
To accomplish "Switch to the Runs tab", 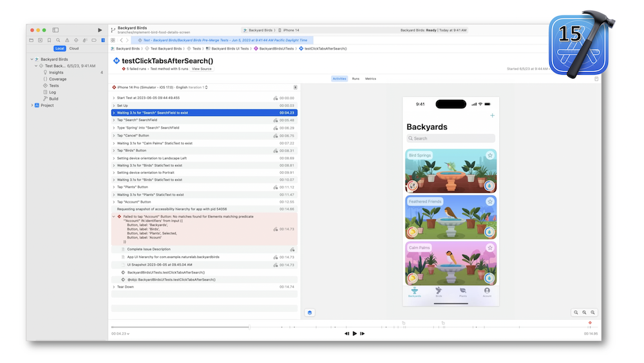I will click(355, 79).
